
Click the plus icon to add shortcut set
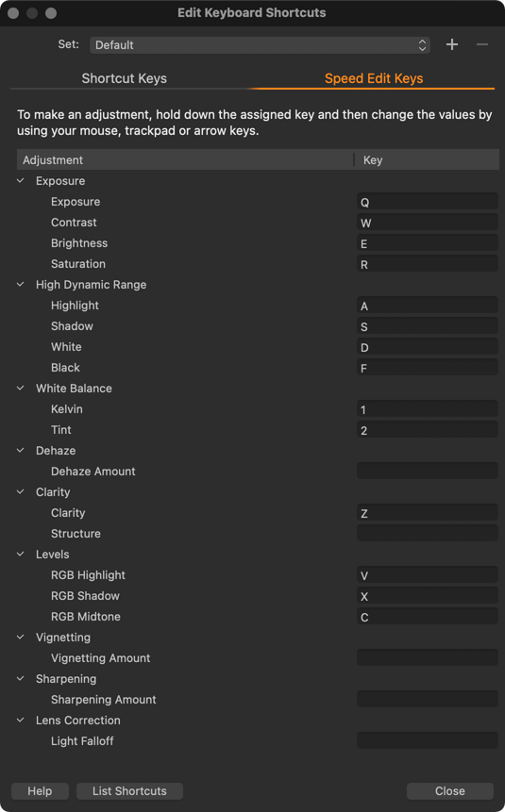click(451, 45)
